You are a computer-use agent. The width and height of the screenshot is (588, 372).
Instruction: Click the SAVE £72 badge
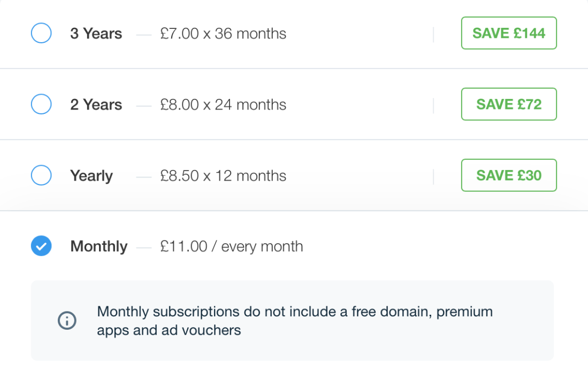click(x=509, y=104)
